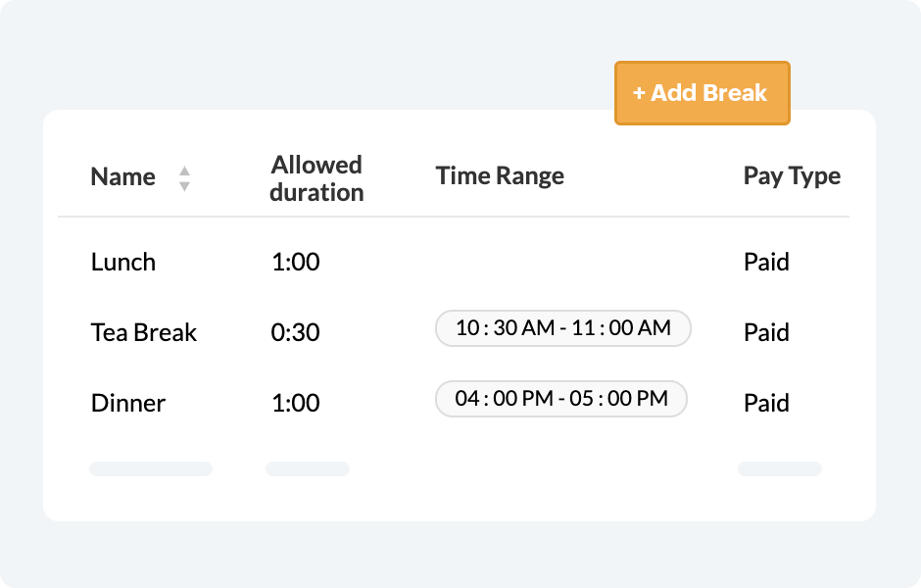Click the Pay Type column header

pyautogui.click(x=792, y=176)
